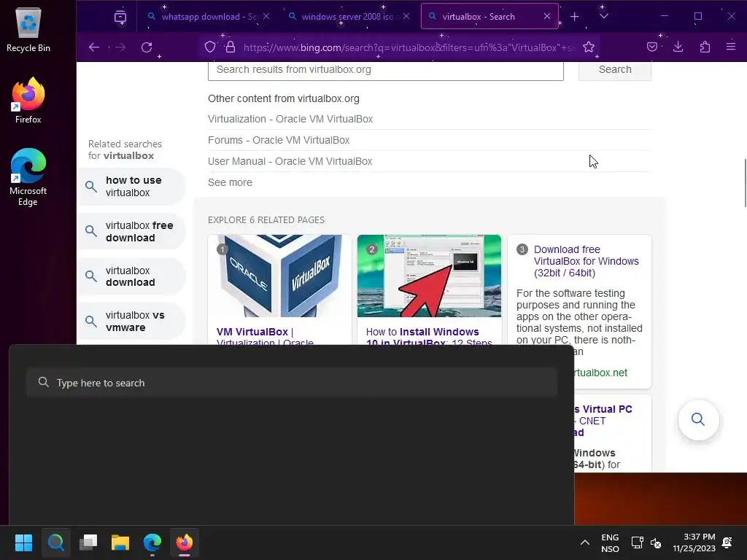This screenshot has height=560, width=747.
Task: Open Virtualization - Oracle VM VirtualBox link
Action: 290,119
